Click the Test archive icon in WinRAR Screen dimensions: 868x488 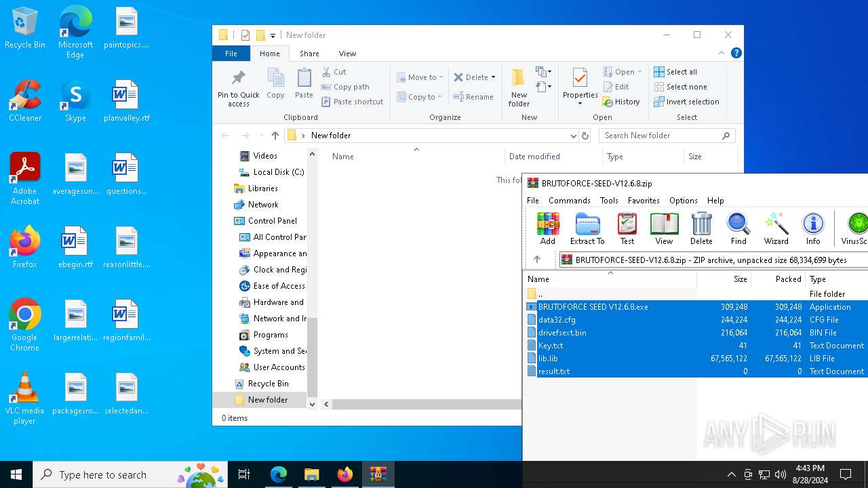(627, 228)
